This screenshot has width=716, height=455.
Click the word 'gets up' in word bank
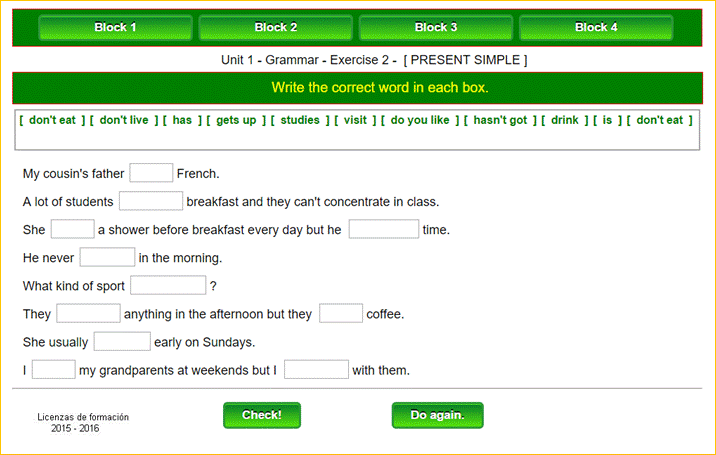point(236,120)
